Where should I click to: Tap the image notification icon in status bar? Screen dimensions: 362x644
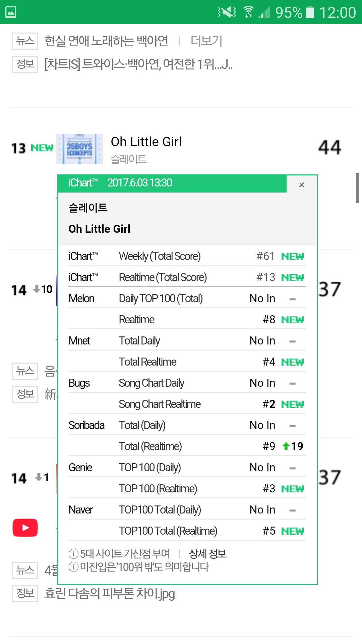[11, 12]
